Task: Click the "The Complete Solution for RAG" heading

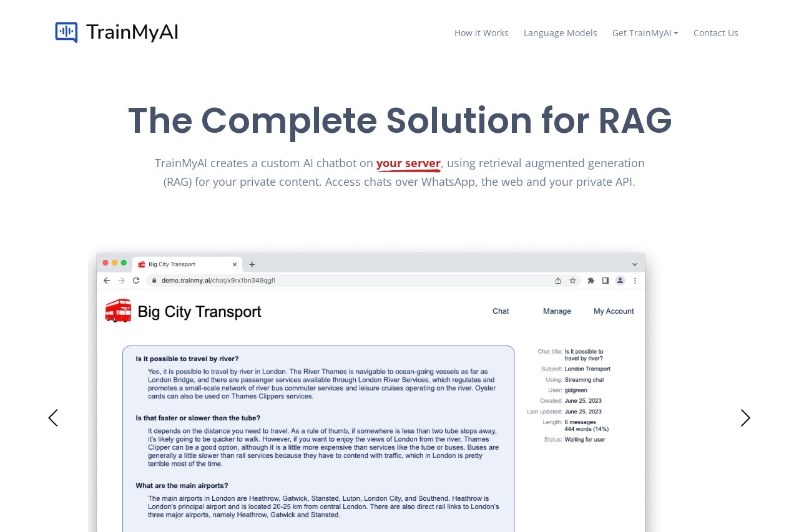Action: (x=399, y=120)
